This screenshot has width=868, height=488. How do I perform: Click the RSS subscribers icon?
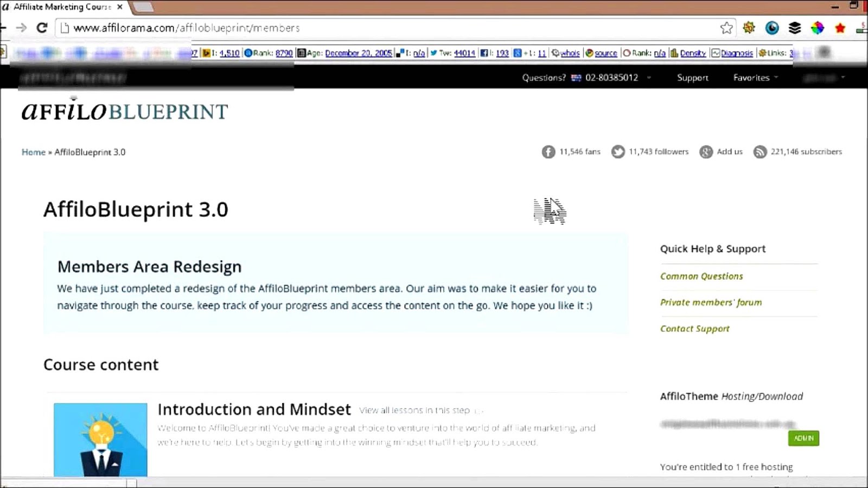(x=760, y=152)
